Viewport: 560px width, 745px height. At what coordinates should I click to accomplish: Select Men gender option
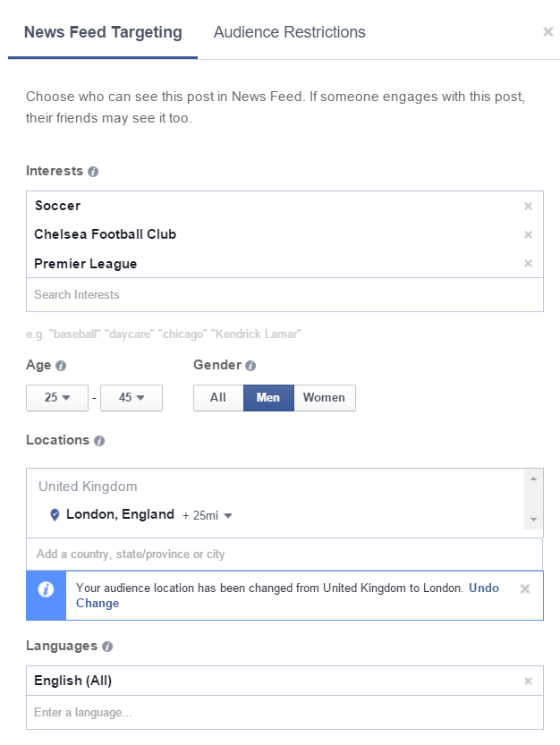tap(268, 398)
